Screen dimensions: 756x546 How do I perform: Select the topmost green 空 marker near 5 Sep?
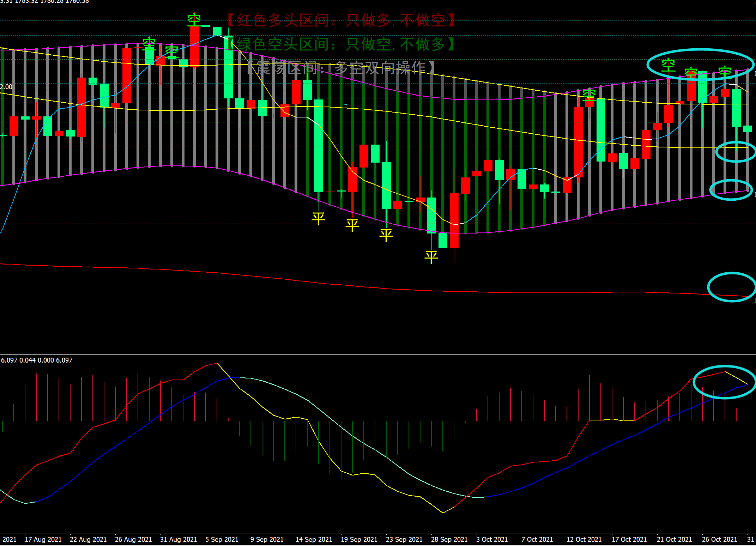194,20
